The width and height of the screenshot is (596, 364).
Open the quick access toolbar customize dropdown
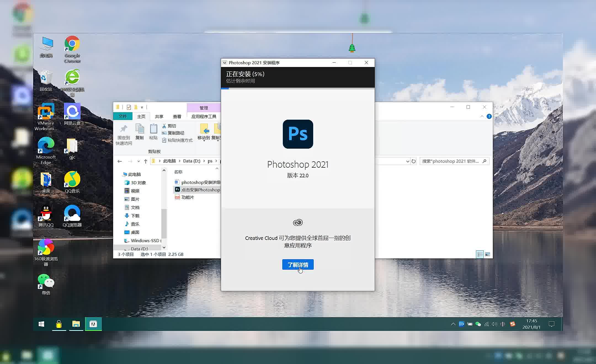tap(142, 107)
